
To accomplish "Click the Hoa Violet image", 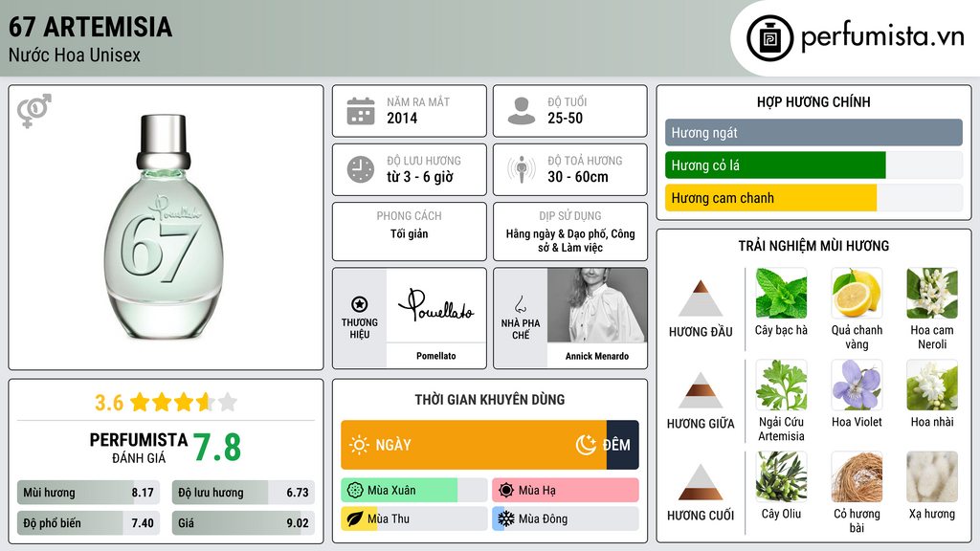I will [857, 385].
